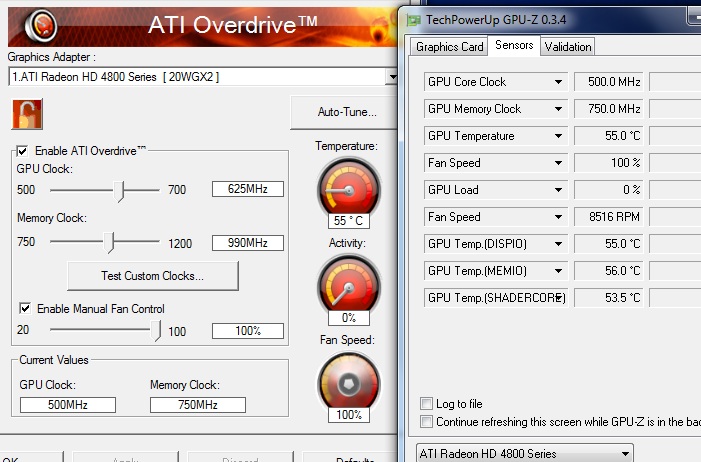
Task: Disable the Enable ATI Overdrive checkbox
Action: [x=22, y=151]
